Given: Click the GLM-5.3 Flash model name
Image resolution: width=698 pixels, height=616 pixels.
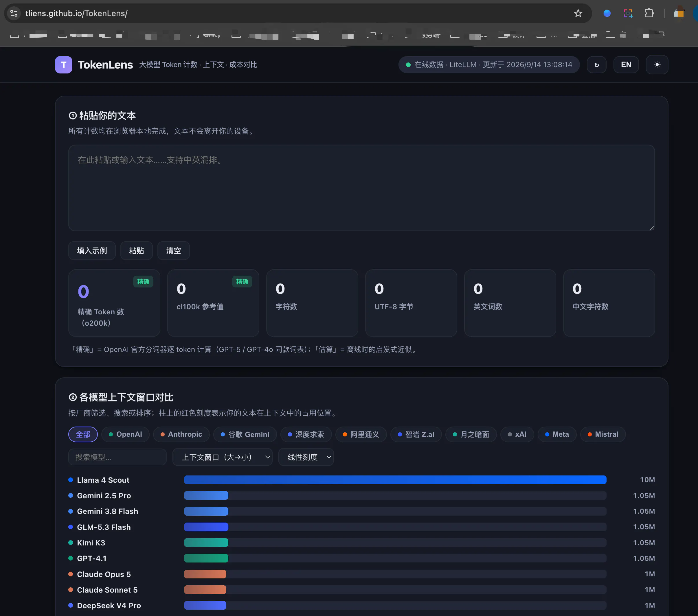Looking at the screenshot, I should (x=104, y=527).
